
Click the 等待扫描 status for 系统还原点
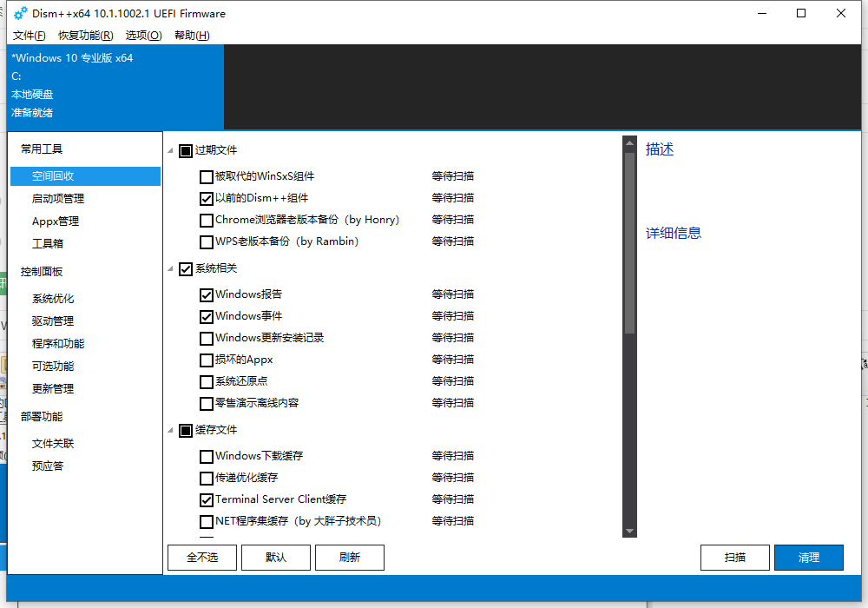pos(453,381)
